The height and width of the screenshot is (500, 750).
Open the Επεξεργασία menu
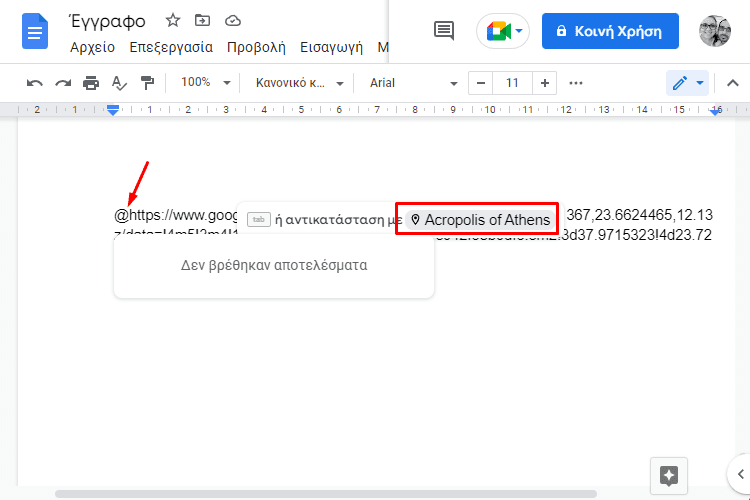[171, 47]
